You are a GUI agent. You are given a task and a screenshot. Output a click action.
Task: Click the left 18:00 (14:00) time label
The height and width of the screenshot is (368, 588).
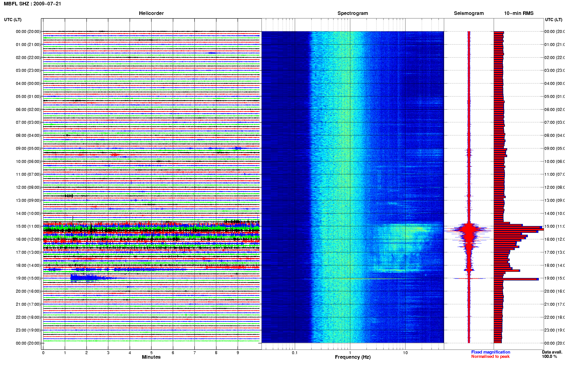coord(28,265)
